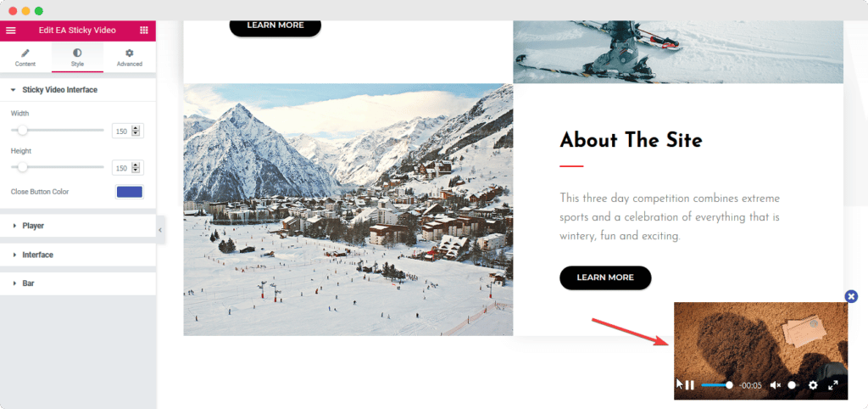Expand the Bar section
This screenshot has height=409, width=868.
coord(77,283)
